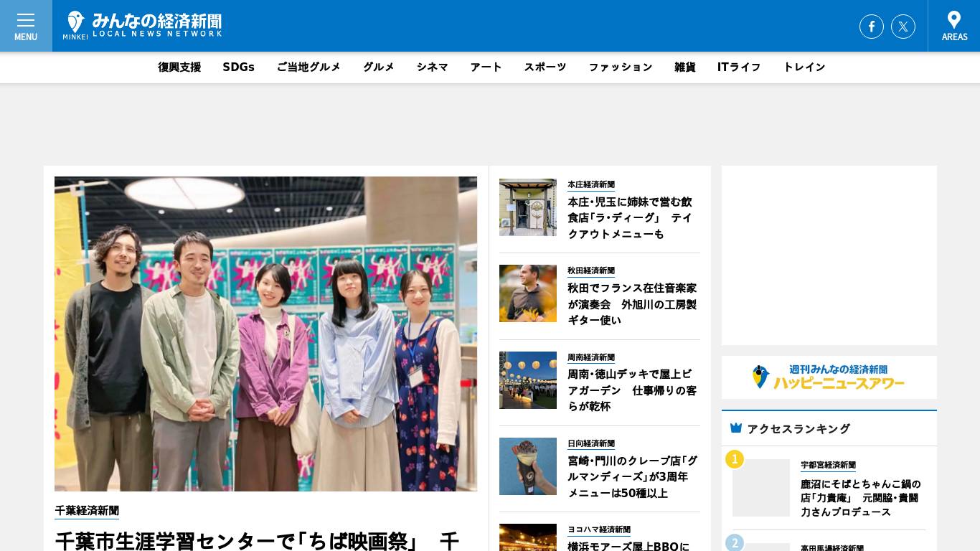
Task: Open the トレイン category
Action: click(x=804, y=67)
